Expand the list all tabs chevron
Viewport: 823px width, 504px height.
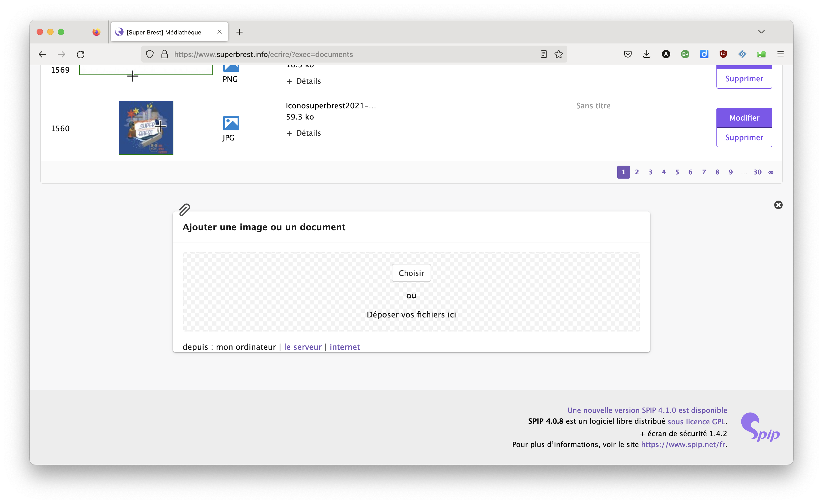point(761,32)
